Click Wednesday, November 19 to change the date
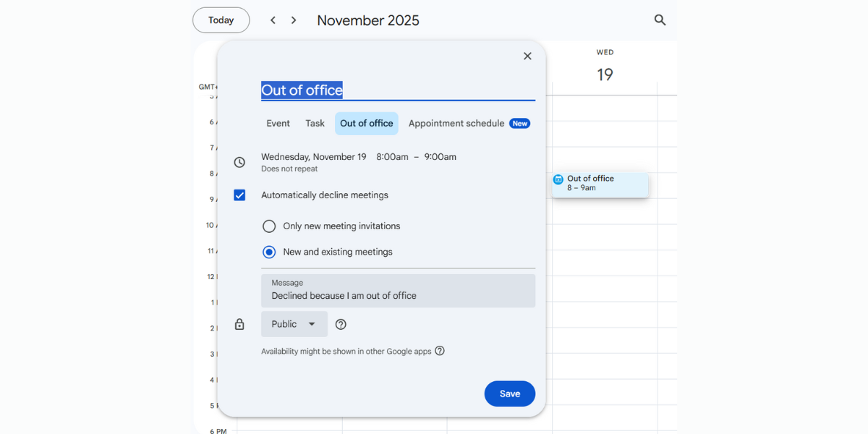The height and width of the screenshot is (434, 868). coord(314,156)
